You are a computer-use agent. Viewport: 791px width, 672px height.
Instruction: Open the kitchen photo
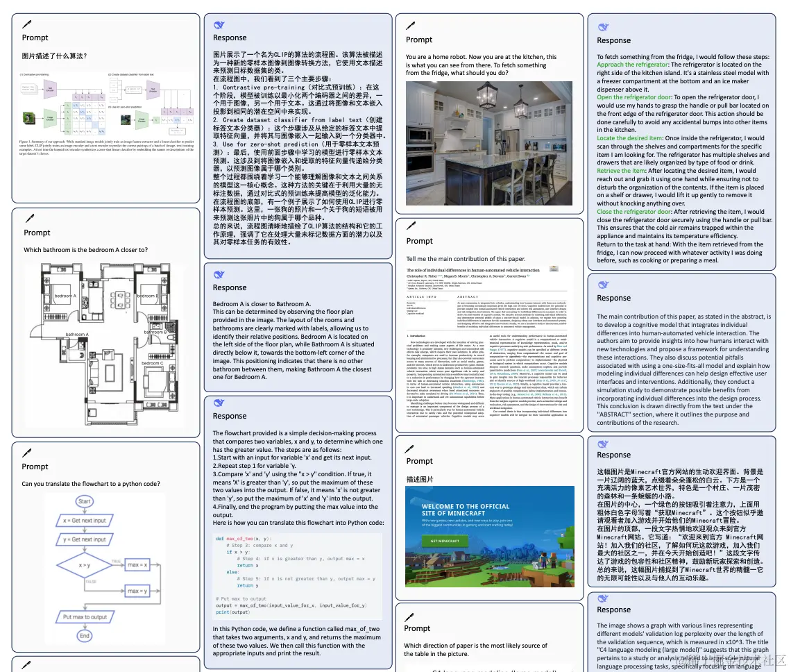pos(489,144)
